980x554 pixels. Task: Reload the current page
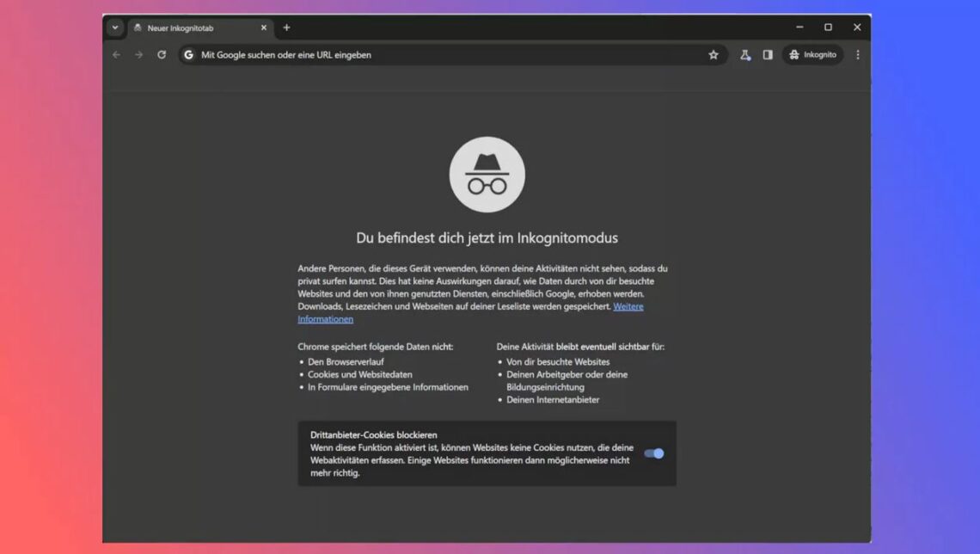click(162, 55)
